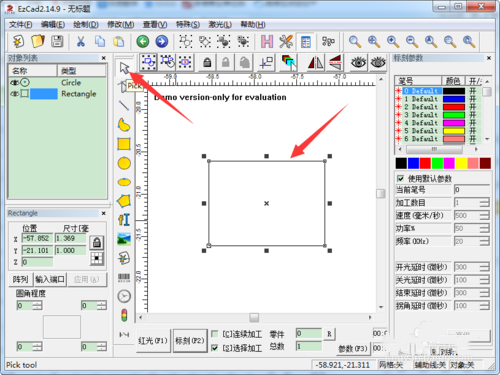500x375 pixels.
Task: Select the Pick arrow tool
Action: pos(124,68)
